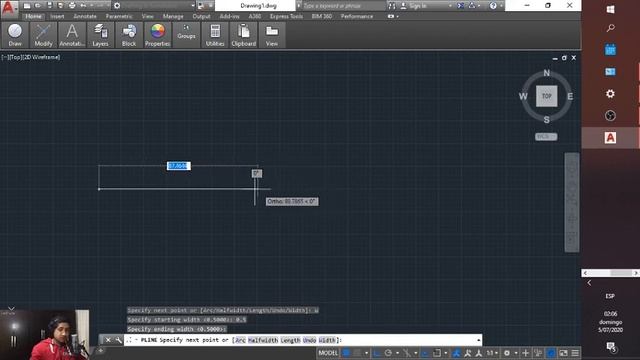This screenshot has height=360, width=640.
Task: Click the Width option in PLINE prompt
Action: 327,340
